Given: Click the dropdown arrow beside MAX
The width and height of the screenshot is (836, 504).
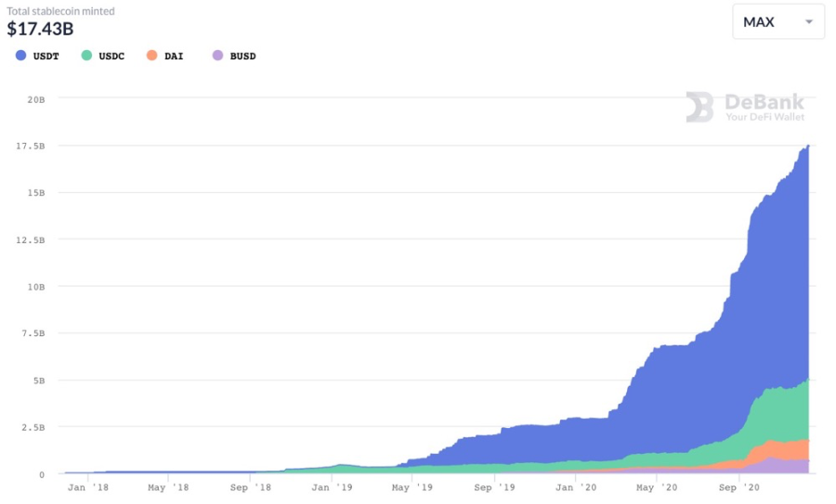Looking at the screenshot, I should [808, 22].
